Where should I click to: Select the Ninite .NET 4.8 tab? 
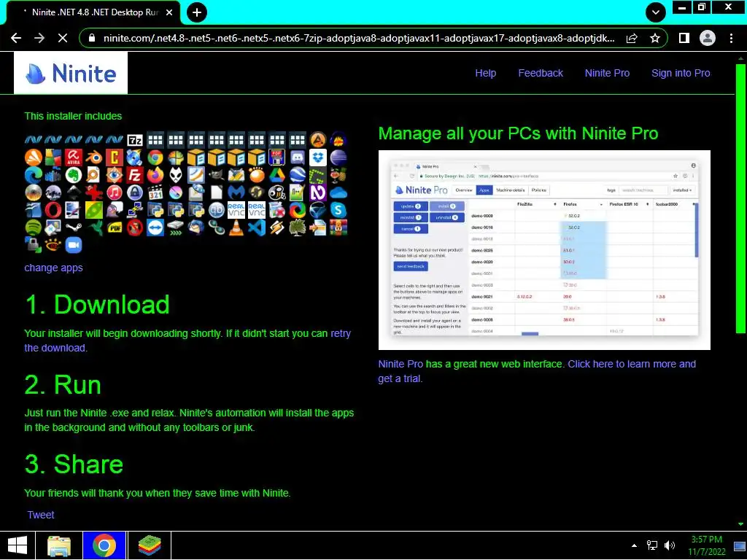coord(93,12)
